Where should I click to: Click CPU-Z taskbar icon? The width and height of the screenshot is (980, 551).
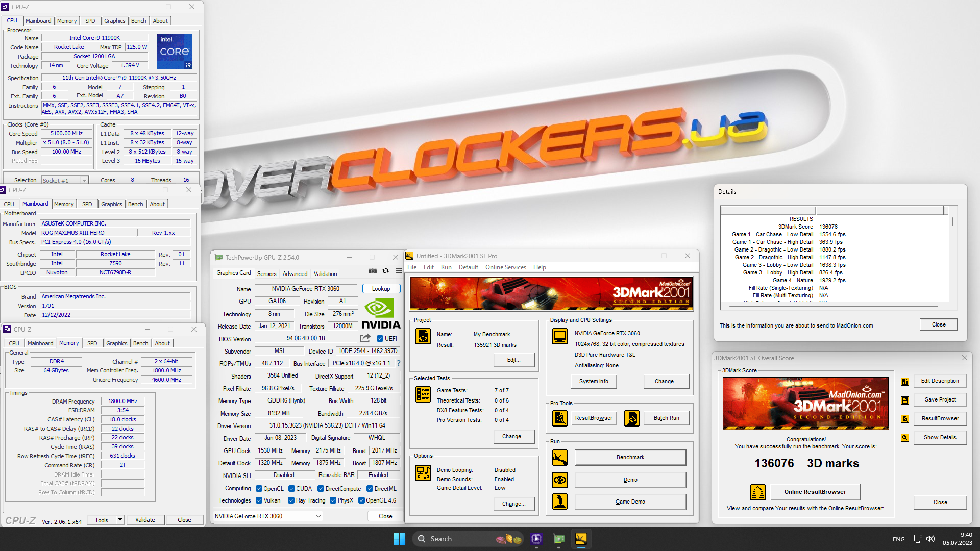(x=536, y=539)
